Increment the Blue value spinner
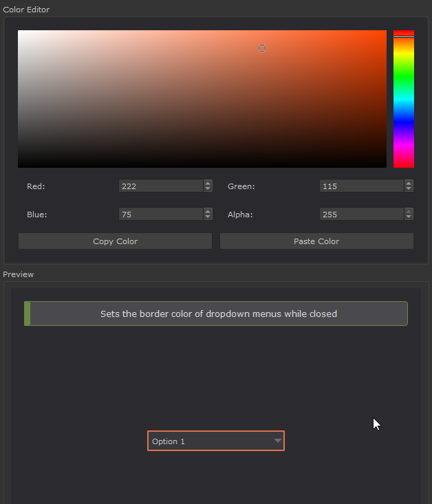The width and height of the screenshot is (432, 504). click(x=208, y=211)
